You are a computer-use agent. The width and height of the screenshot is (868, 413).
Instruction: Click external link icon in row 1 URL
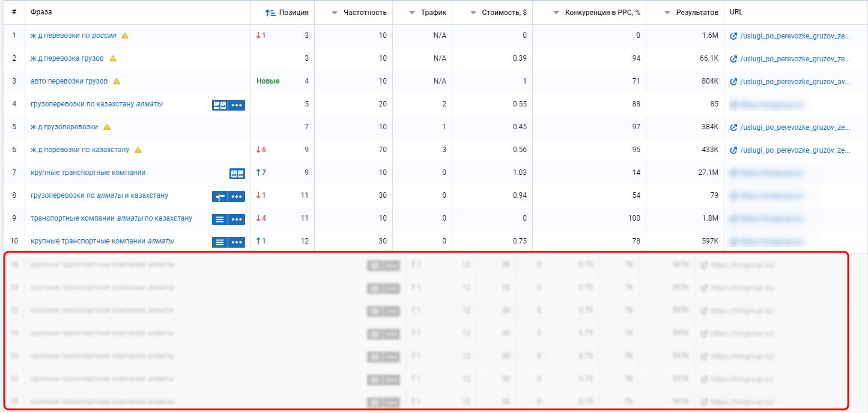733,36
